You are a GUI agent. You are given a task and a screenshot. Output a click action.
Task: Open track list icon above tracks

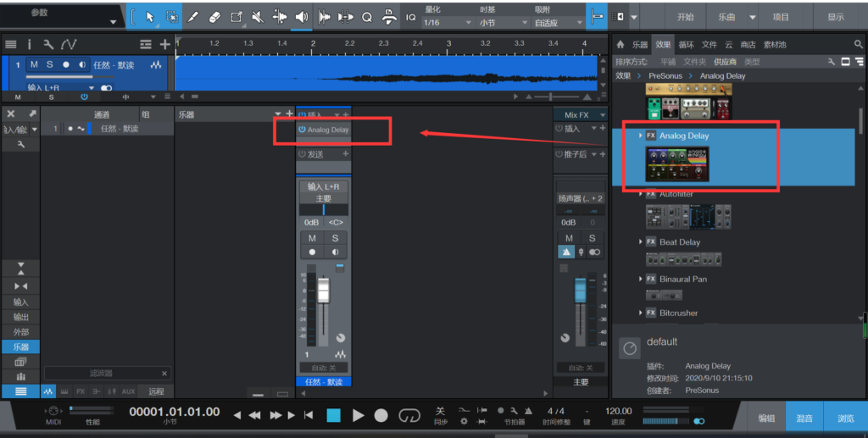[x=10, y=44]
